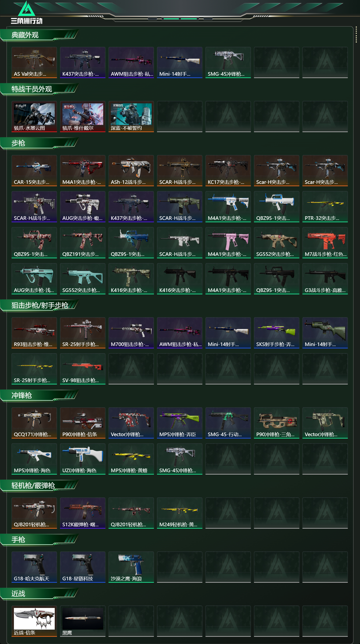Select the M7战斗步枪-红色 skin
360x644 pixels.
pos(325,242)
